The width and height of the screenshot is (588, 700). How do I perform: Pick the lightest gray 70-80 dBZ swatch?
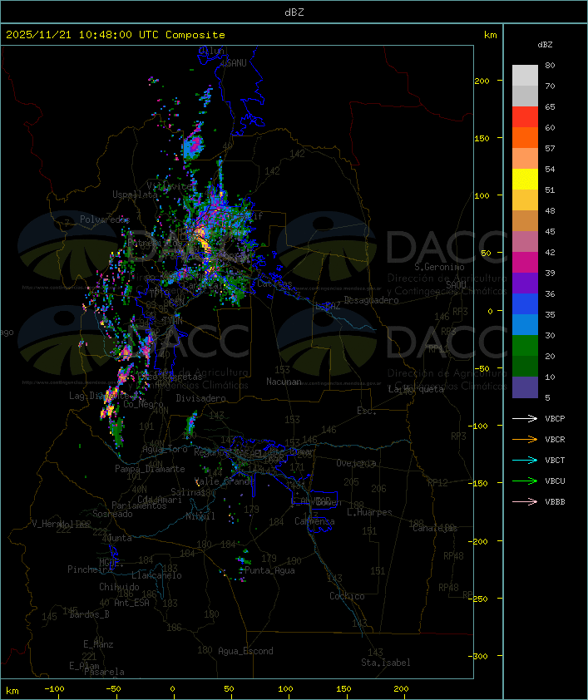click(525, 76)
